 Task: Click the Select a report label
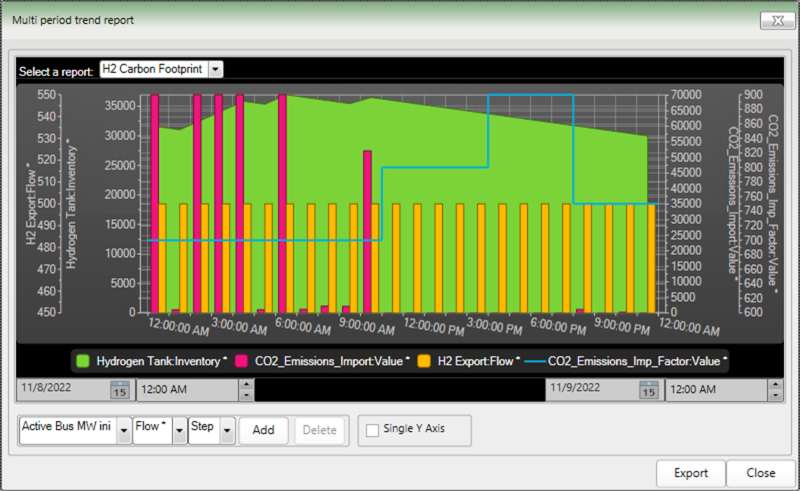tap(56, 71)
